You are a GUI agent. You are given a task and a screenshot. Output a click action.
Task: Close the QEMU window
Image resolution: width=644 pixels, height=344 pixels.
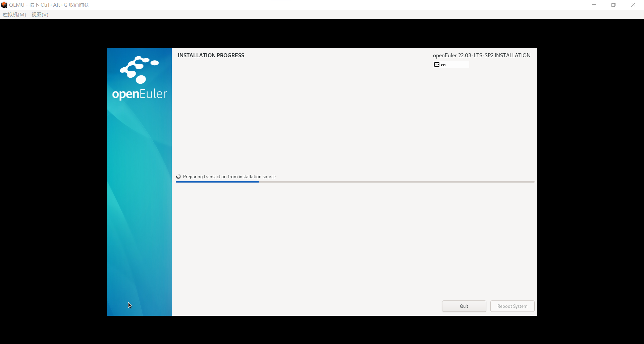tap(633, 5)
